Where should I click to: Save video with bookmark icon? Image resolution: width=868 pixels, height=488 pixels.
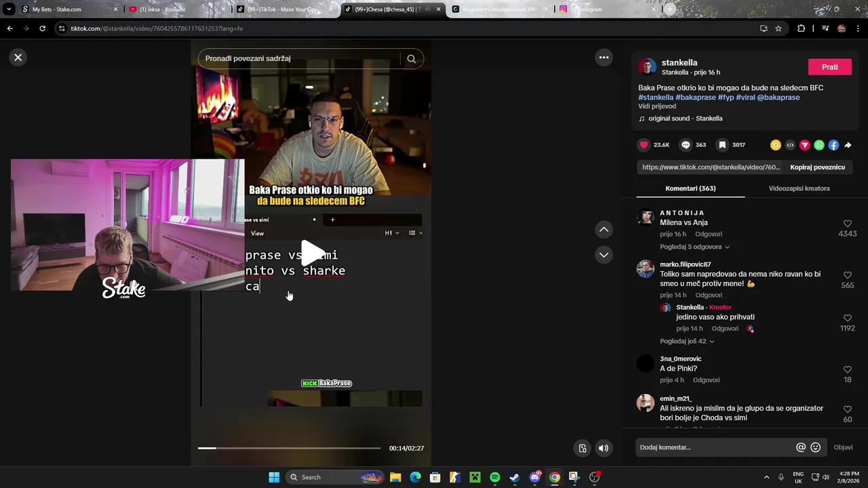tap(722, 145)
